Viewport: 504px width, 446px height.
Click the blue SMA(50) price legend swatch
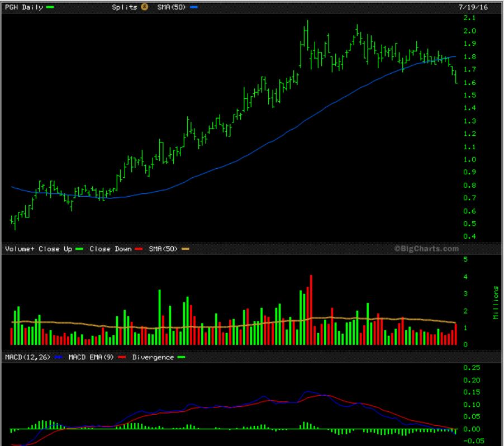pos(193,7)
